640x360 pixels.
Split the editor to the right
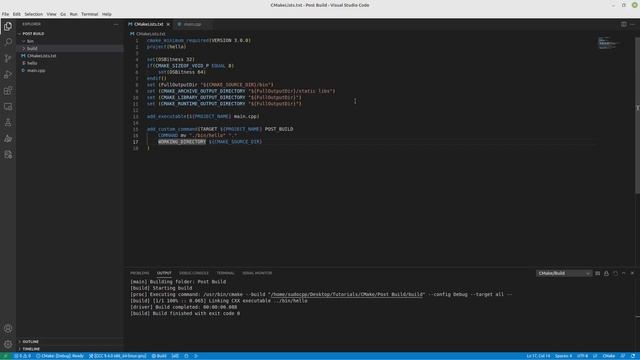tap(624, 24)
